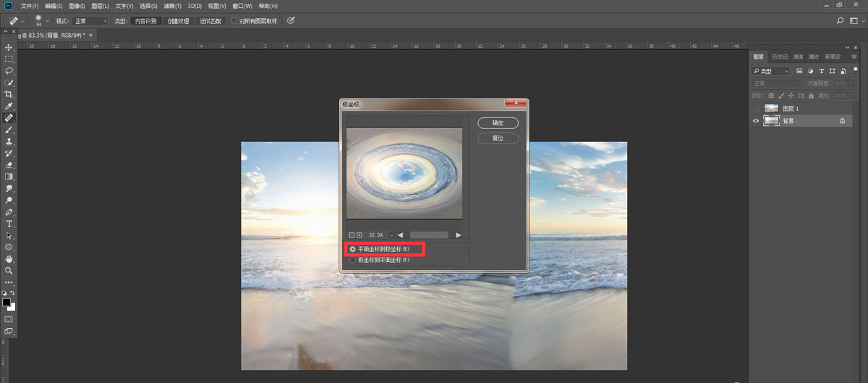The width and height of the screenshot is (868, 383).
Task: Filter layers by shape layer icon
Action: coord(833,71)
